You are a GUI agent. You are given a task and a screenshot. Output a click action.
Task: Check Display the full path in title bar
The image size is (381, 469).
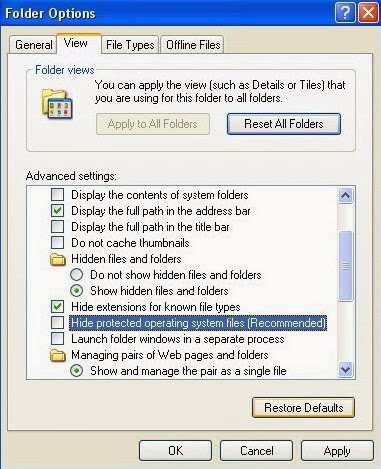pos(57,227)
